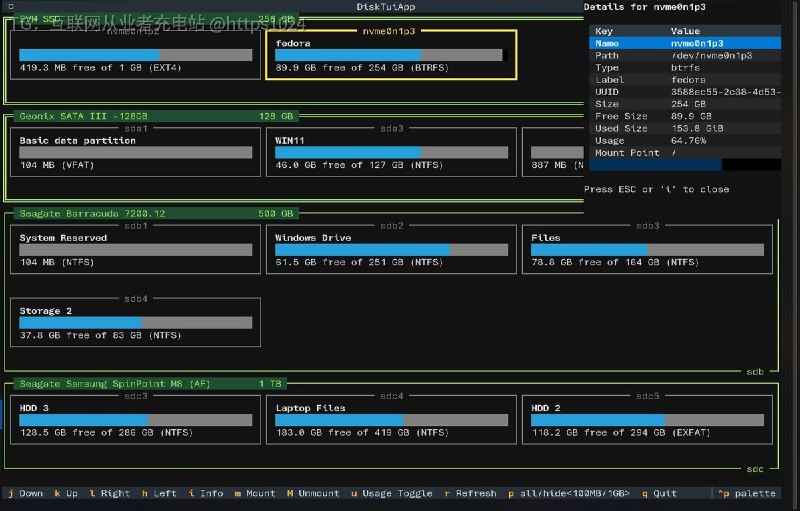Click the command palette icon at top-left corner
Viewport: 800px width, 511px height.
(x=11, y=7)
